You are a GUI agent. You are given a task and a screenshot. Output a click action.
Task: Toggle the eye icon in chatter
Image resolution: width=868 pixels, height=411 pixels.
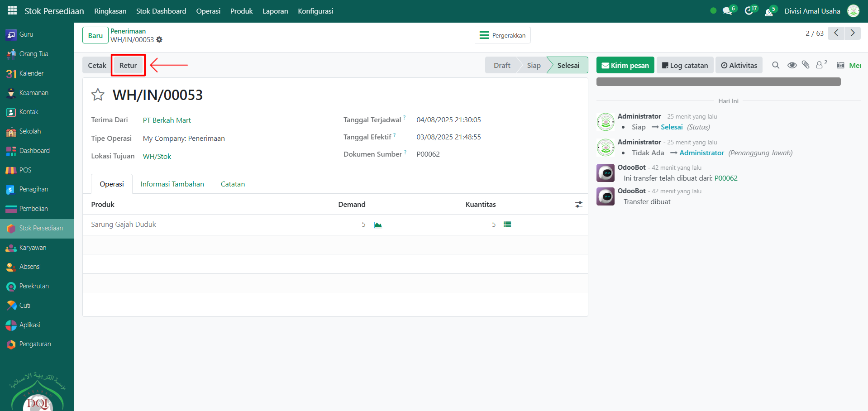click(x=792, y=65)
